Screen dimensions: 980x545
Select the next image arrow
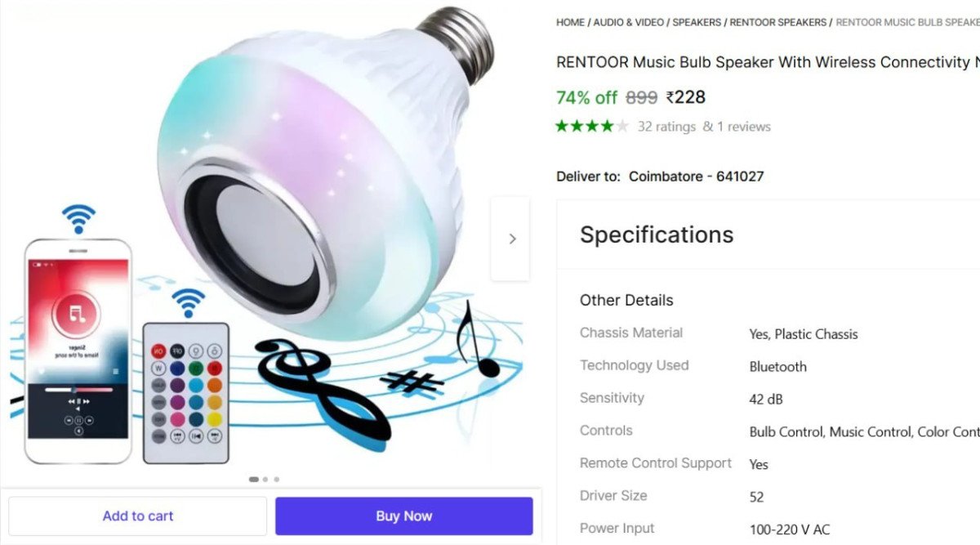[x=511, y=239]
